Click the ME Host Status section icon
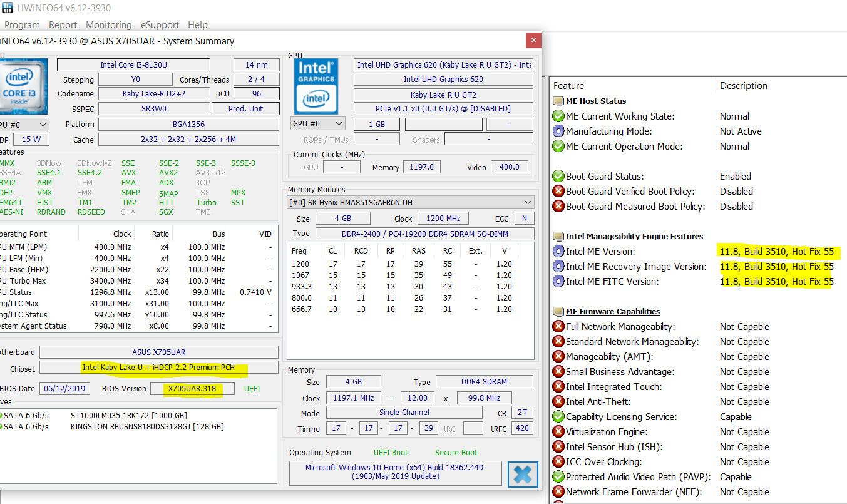The image size is (847, 504). coord(558,101)
